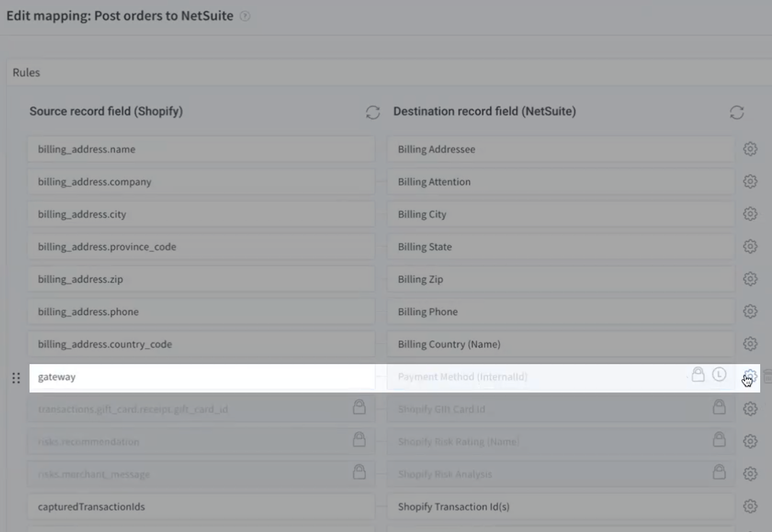The height and width of the screenshot is (532, 772).
Task: Open settings gear for Billing Zip row
Action: [x=750, y=279]
